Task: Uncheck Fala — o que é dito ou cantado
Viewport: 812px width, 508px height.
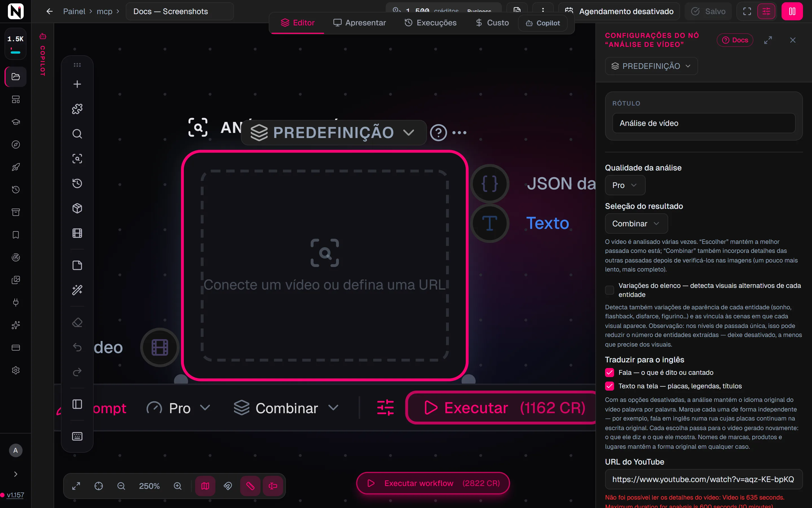Action: pyautogui.click(x=609, y=373)
